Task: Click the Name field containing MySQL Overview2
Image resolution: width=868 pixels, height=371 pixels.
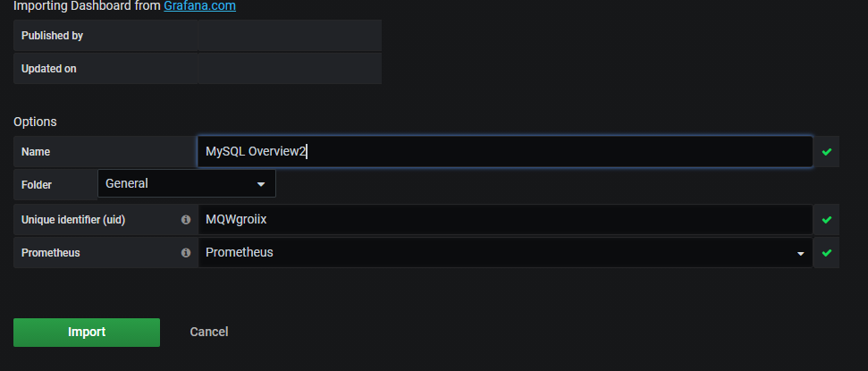Action: click(x=505, y=151)
